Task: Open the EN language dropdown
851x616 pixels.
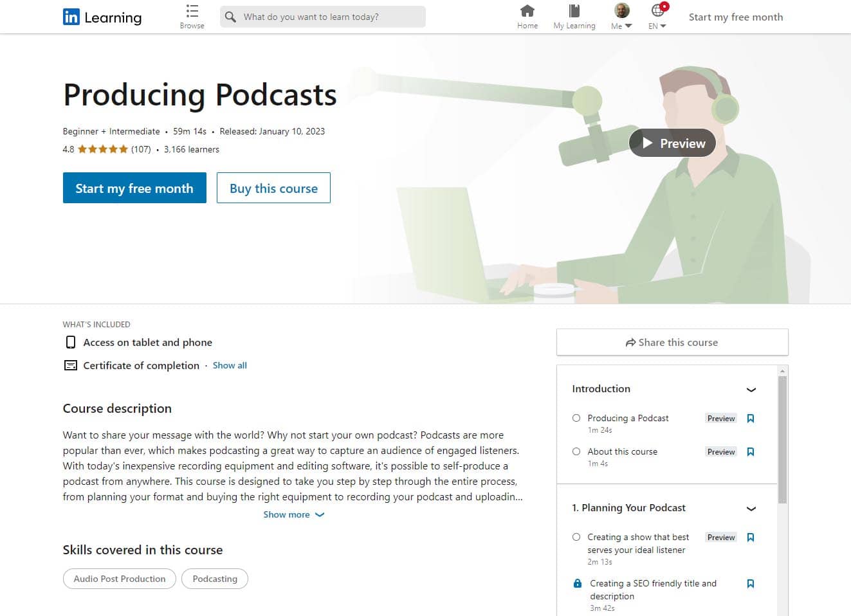Action: tap(657, 26)
